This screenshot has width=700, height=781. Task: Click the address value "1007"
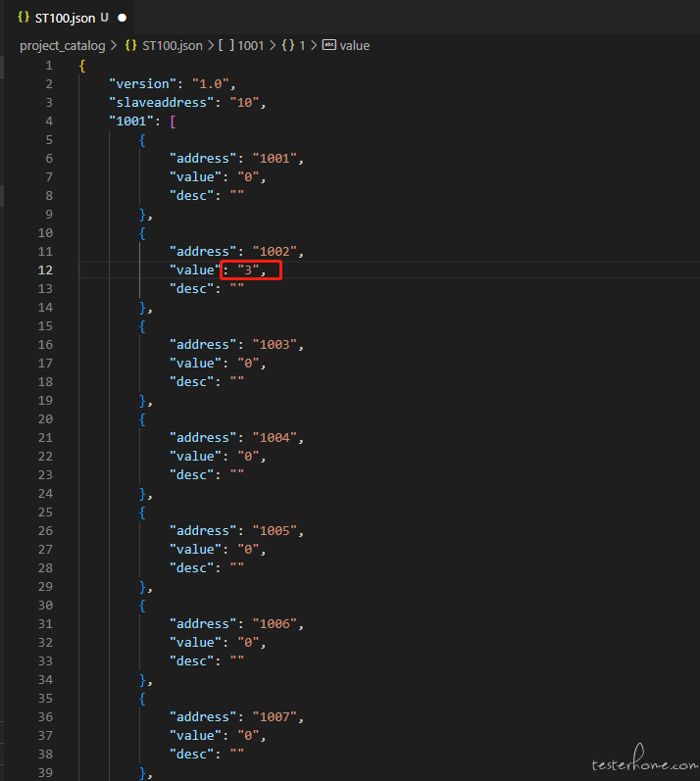pyautogui.click(x=275, y=716)
